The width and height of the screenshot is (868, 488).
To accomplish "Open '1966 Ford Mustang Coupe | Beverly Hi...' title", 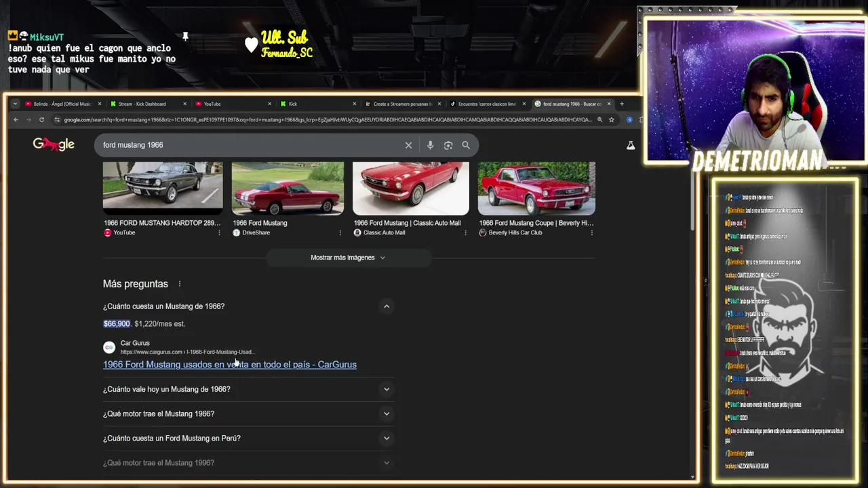I will click(536, 223).
